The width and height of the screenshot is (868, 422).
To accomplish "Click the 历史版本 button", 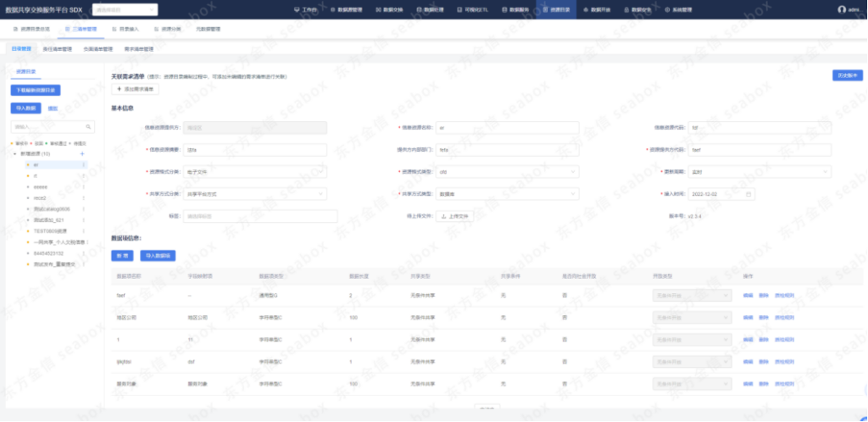I will 848,75.
